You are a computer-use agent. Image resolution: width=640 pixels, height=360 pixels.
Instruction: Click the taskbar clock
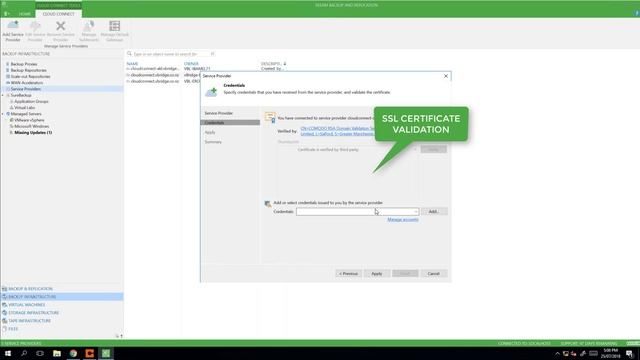click(x=611, y=353)
